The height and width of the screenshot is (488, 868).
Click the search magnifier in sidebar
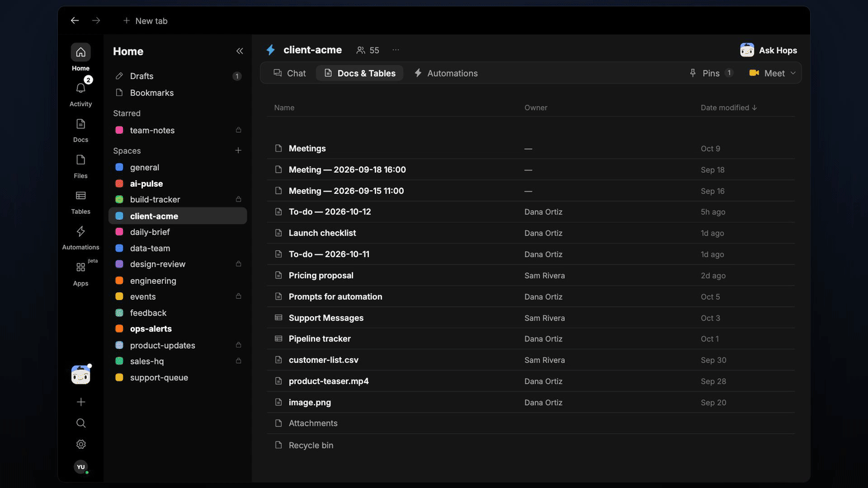tap(81, 423)
